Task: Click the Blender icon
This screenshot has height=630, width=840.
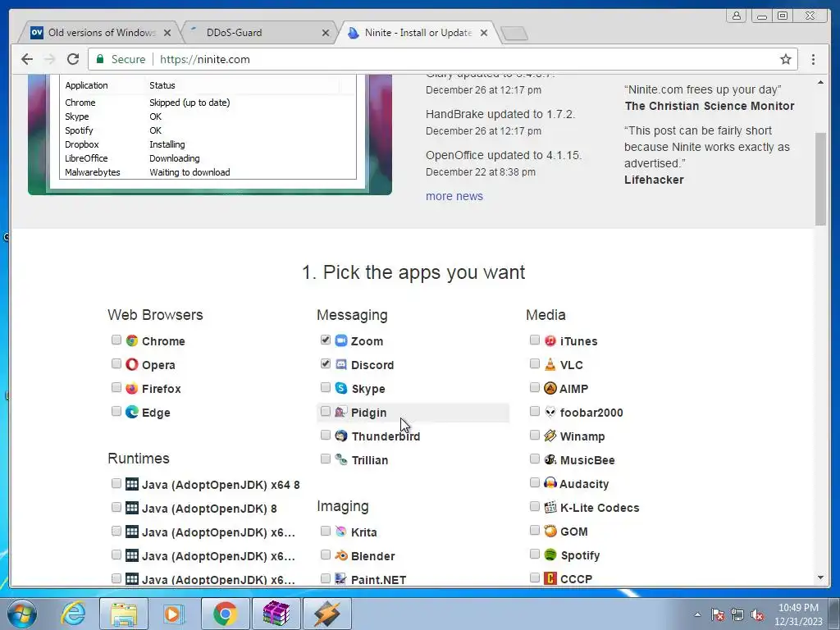Action: click(341, 555)
